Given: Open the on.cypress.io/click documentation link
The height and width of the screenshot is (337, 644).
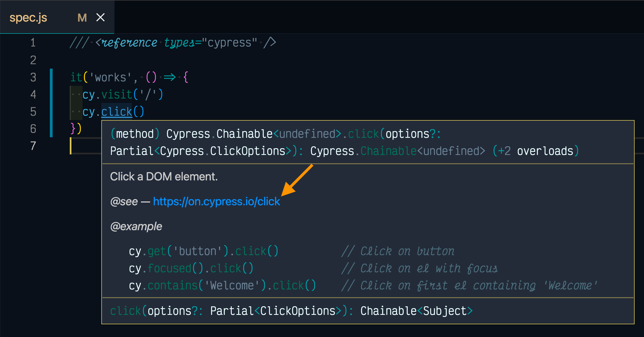Looking at the screenshot, I should (216, 201).
